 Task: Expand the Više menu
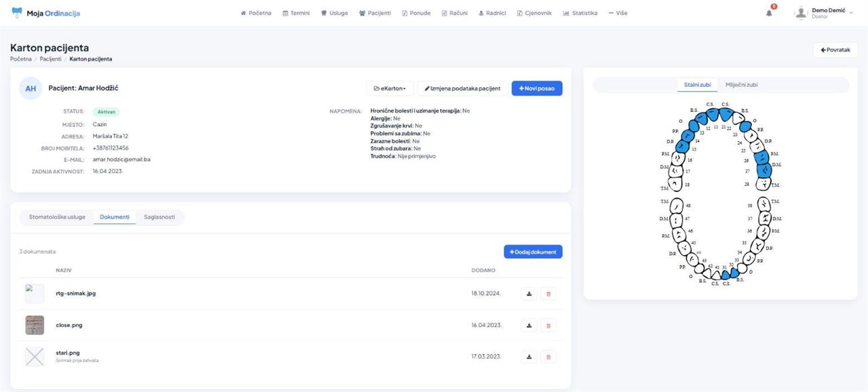pos(618,13)
